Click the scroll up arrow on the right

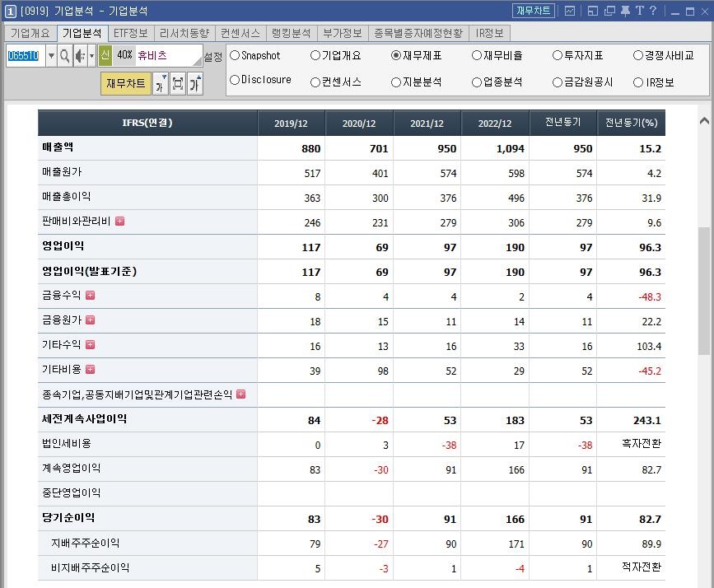coord(704,121)
